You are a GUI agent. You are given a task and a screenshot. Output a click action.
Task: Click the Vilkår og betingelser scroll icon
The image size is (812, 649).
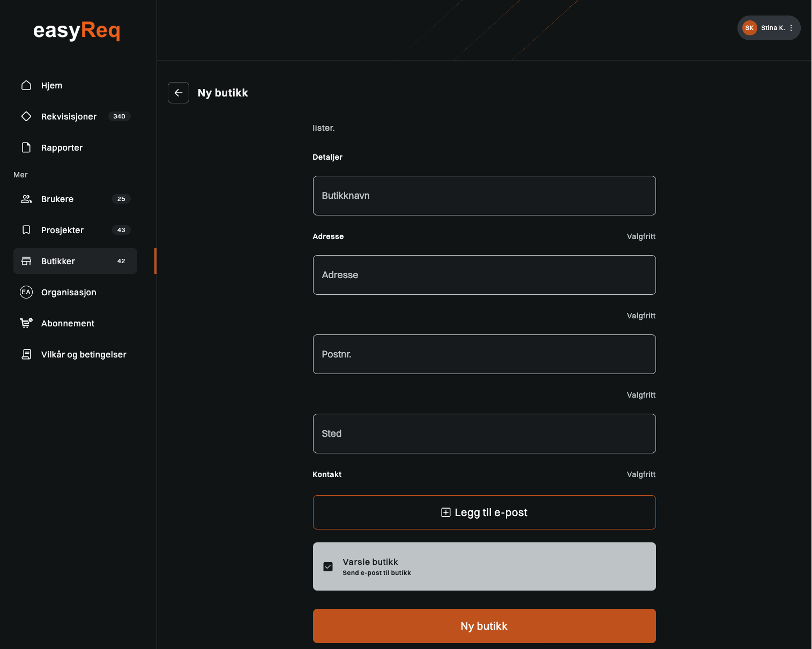tap(26, 354)
